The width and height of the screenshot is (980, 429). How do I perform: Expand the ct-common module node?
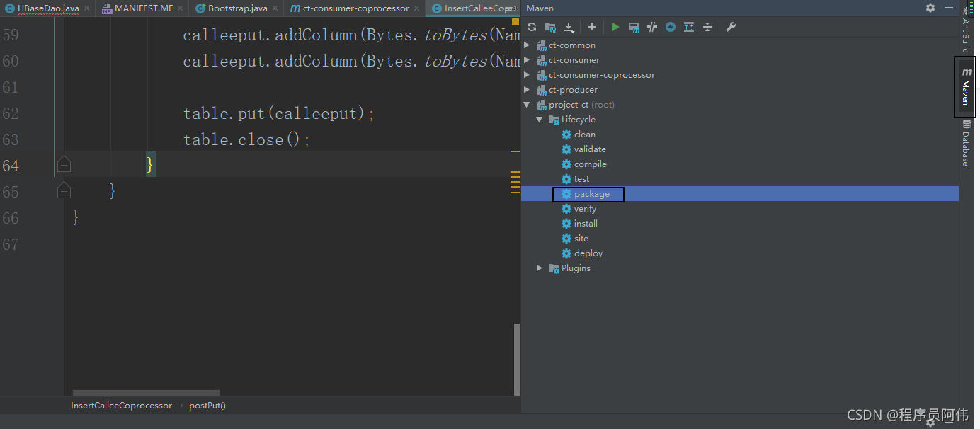coord(526,45)
